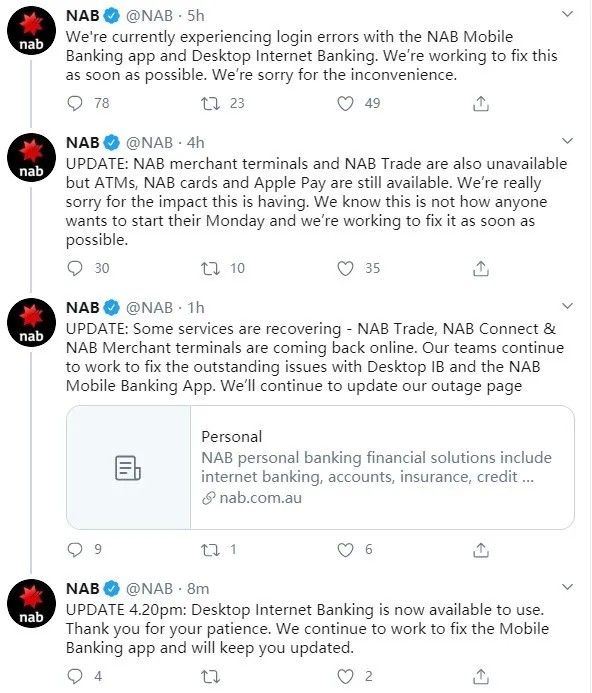The width and height of the screenshot is (592, 693).
Task: Open the more menu on the 4h tweet
Action: (567, 141)
